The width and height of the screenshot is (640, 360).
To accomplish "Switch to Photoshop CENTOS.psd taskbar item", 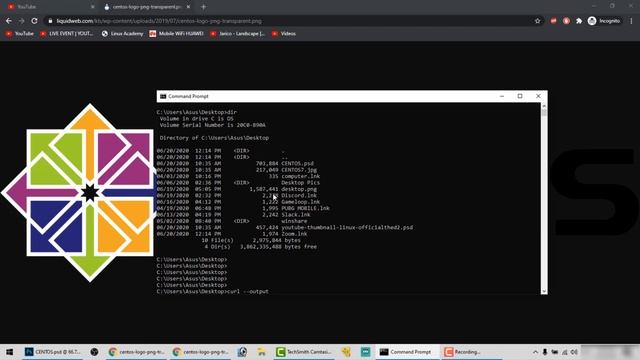I will 53,352.
